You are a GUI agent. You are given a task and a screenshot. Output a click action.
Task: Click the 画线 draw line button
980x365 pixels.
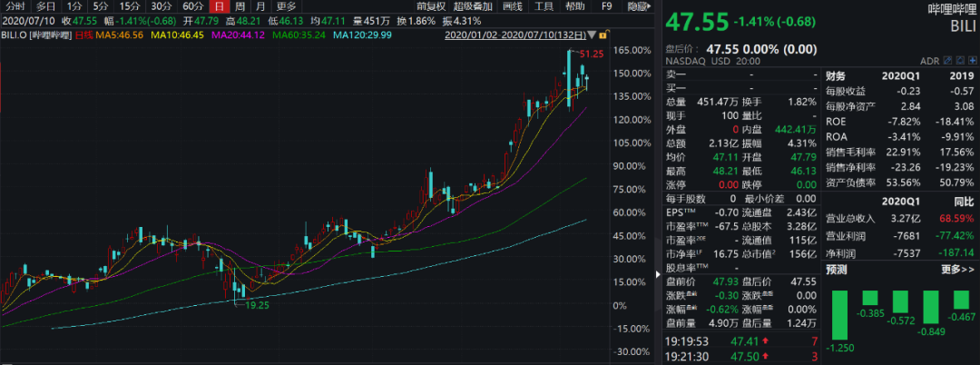(513, 7)
